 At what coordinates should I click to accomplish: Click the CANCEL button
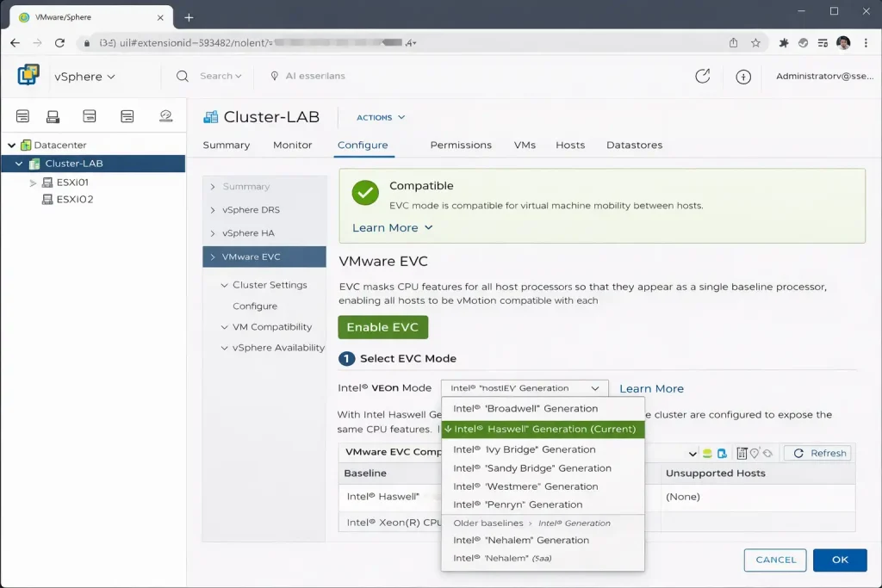775,560
